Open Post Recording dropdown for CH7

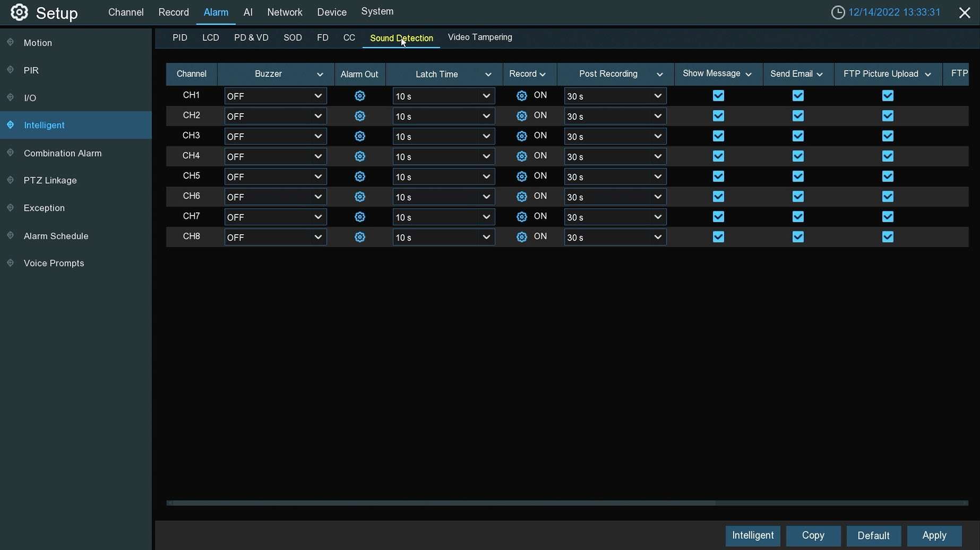click(x=615, y=217)
